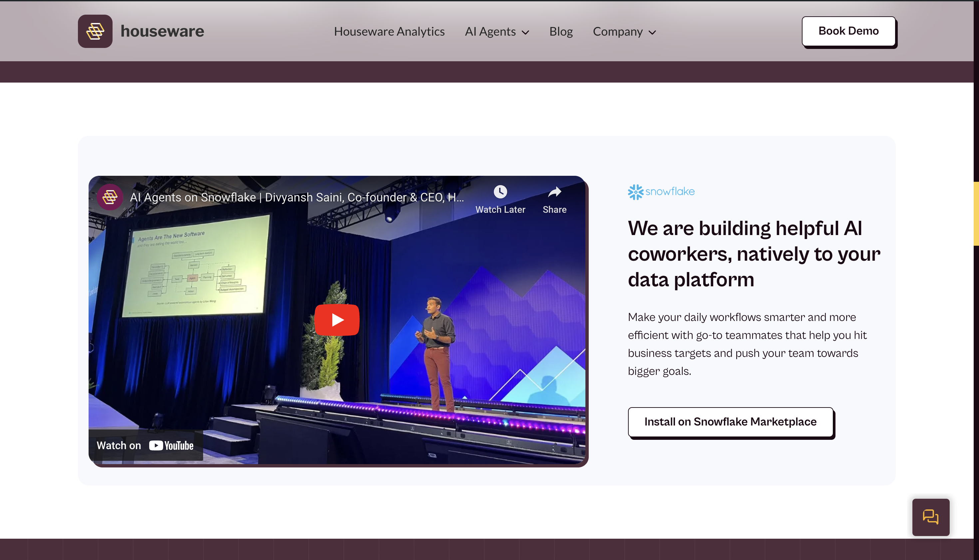The height and width of the screenshot is (560, 979).
Task: Click the Houseware channel avatar on video
Action: click(110, 197)
